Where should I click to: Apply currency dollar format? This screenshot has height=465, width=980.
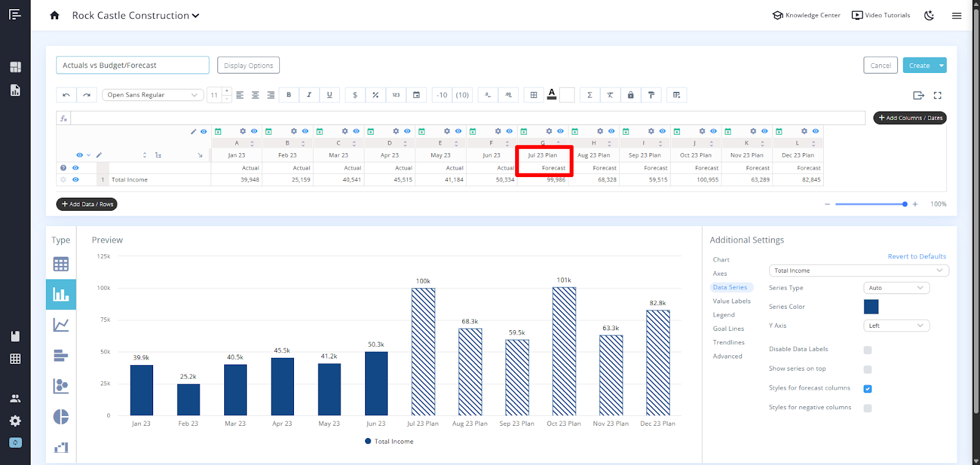(x=355, y=95)
